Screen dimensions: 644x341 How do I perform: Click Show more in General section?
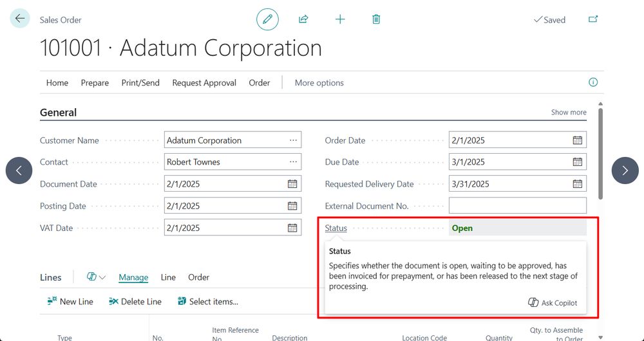[569, 113]
